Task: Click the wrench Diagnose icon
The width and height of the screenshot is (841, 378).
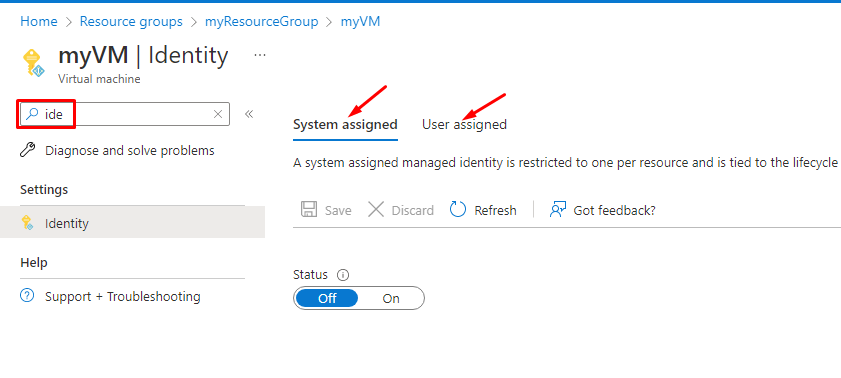Action: (27, 150)
